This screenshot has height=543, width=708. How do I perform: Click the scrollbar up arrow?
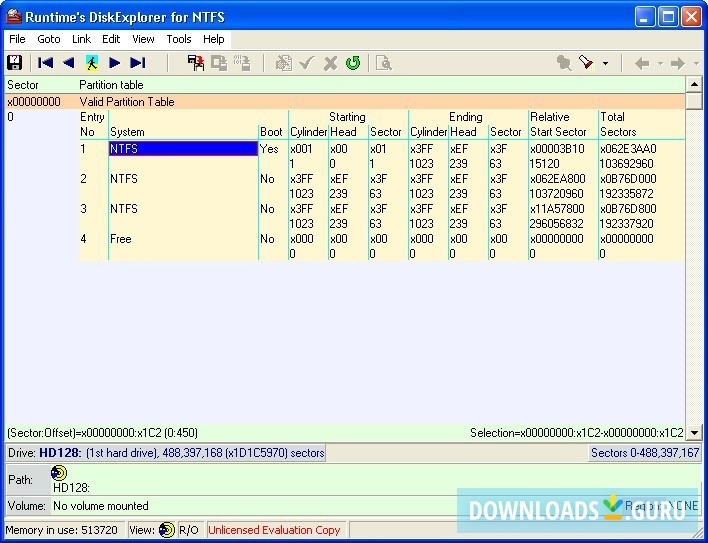tap(694, 84)
